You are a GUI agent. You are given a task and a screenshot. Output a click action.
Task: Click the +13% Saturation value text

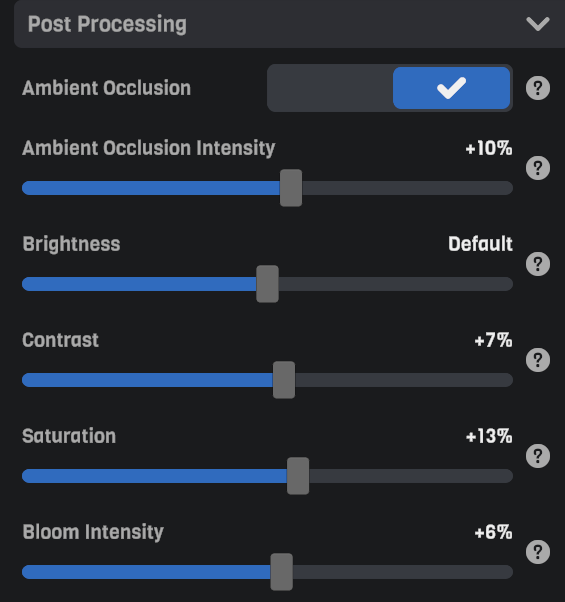click(489, 436)
